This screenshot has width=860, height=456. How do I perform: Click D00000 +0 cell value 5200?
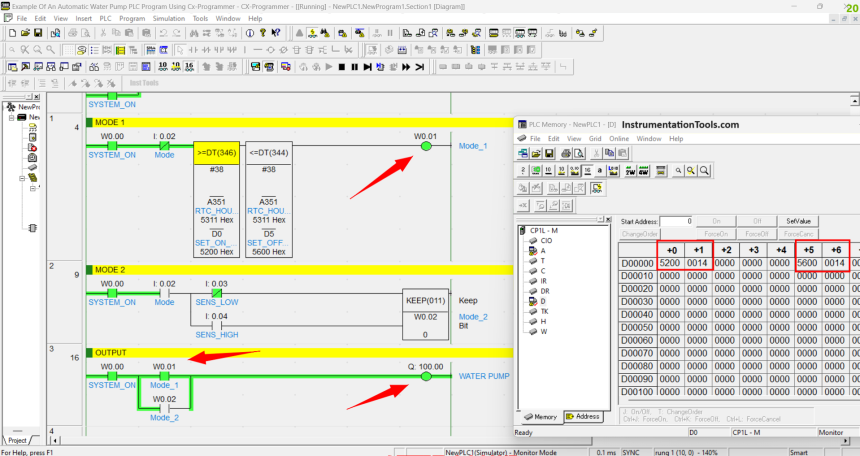[x=670, y=263]
